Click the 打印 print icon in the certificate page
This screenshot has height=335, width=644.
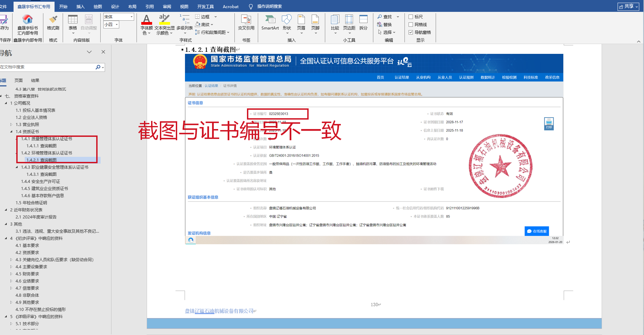549,123
